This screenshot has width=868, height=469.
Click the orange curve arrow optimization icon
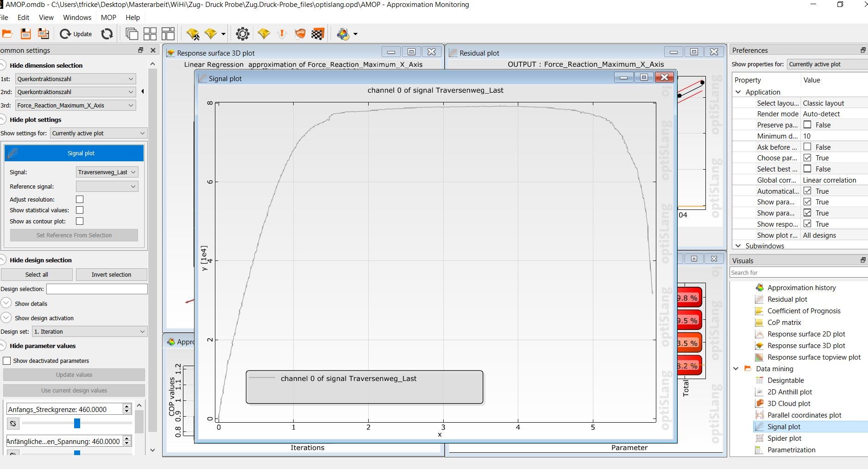click(282, 34)
